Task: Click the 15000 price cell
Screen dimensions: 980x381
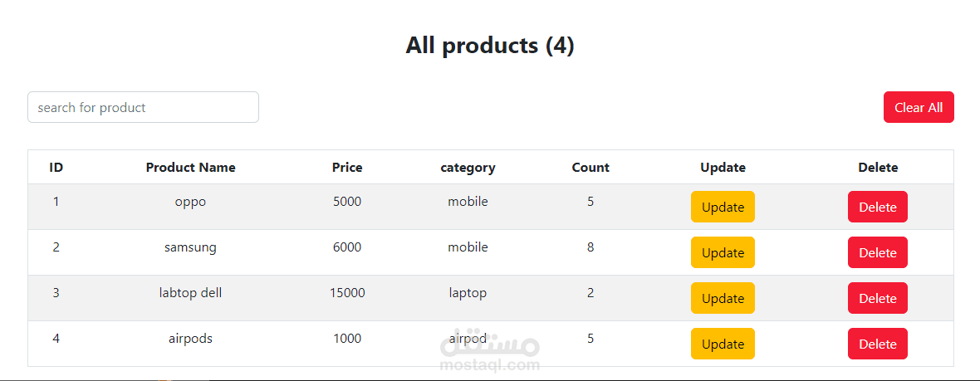Action: [347, 293]
